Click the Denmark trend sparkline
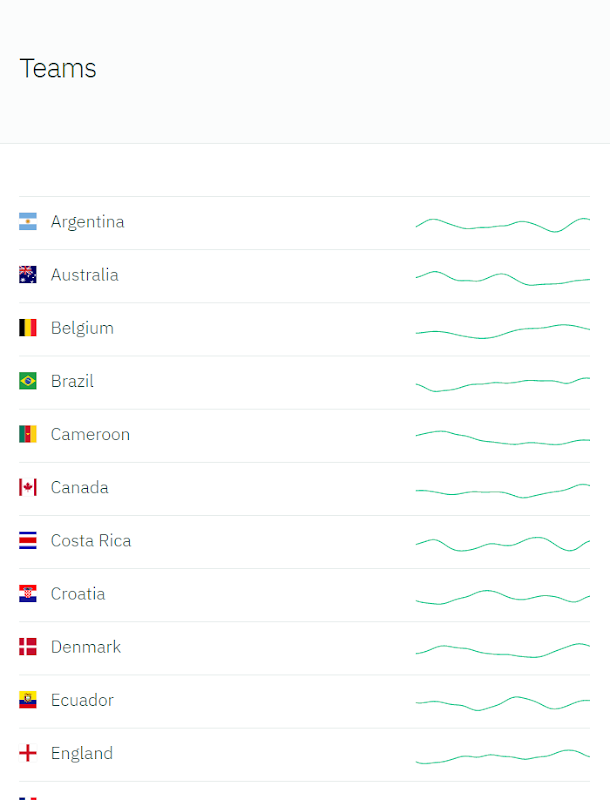This screenshot has height=800, width=610. pos(502,650)
